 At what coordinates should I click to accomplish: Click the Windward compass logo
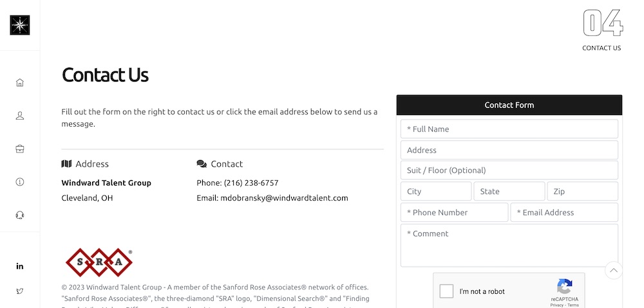[20, 25]
